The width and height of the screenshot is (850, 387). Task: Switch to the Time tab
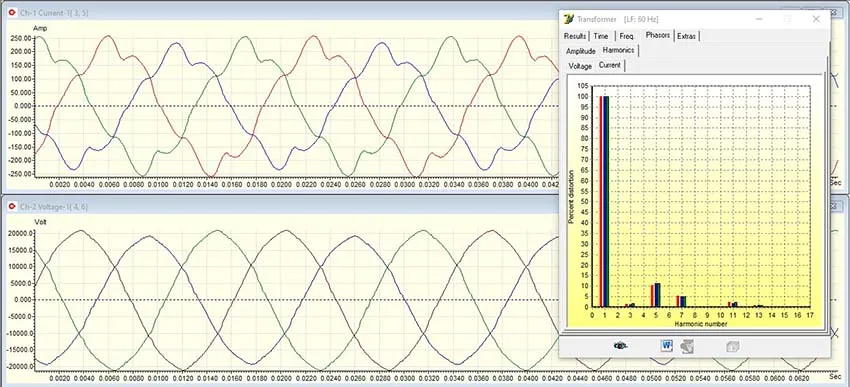pos(601,36)
